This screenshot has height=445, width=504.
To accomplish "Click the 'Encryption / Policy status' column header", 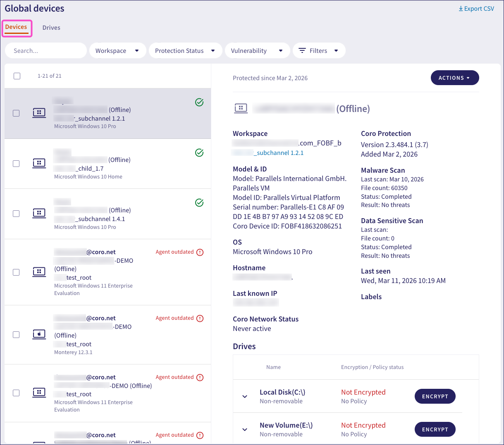I will pos(372,367).
